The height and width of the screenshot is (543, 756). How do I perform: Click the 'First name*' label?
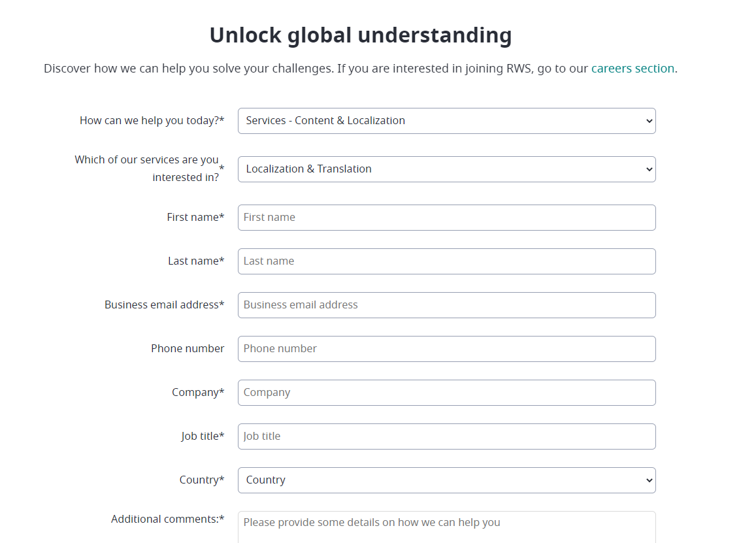pyautogui.click(x=195, y=216)
